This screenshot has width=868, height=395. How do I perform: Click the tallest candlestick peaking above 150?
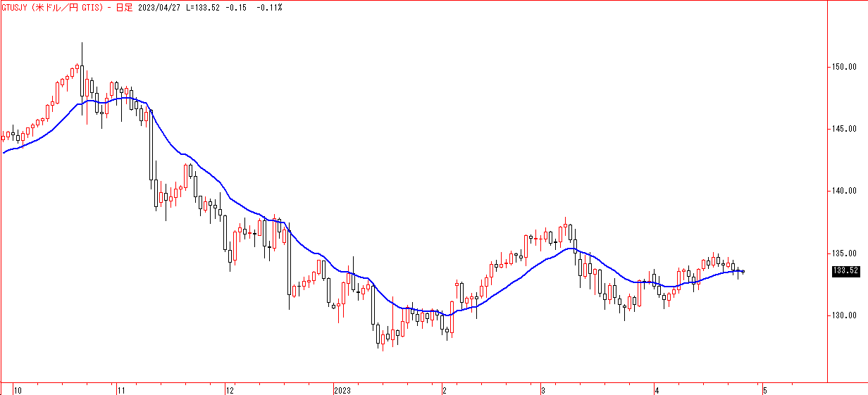pos(82,80)
